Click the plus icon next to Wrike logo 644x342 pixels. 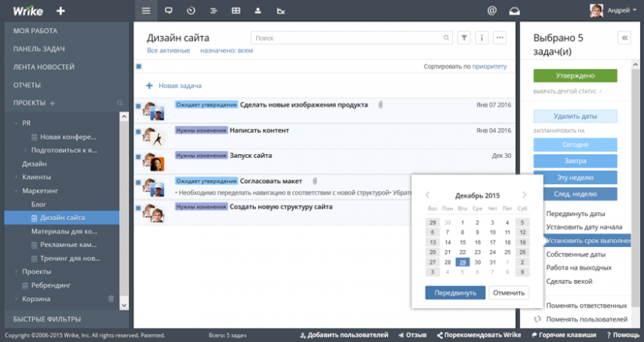point(61,11)
